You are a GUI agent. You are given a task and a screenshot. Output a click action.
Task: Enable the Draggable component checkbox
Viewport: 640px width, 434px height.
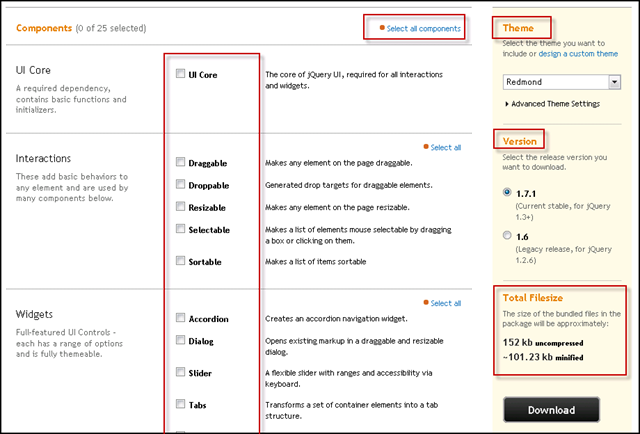pyautogui.click(x=180, y=161)
